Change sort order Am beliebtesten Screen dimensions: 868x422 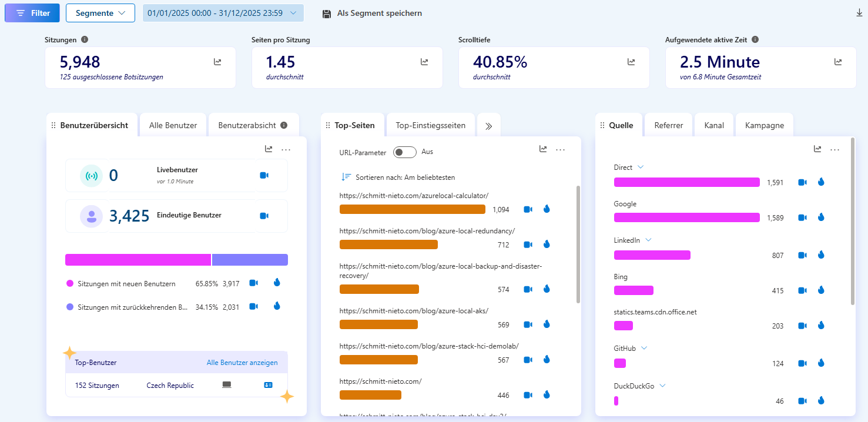point(398,177)
